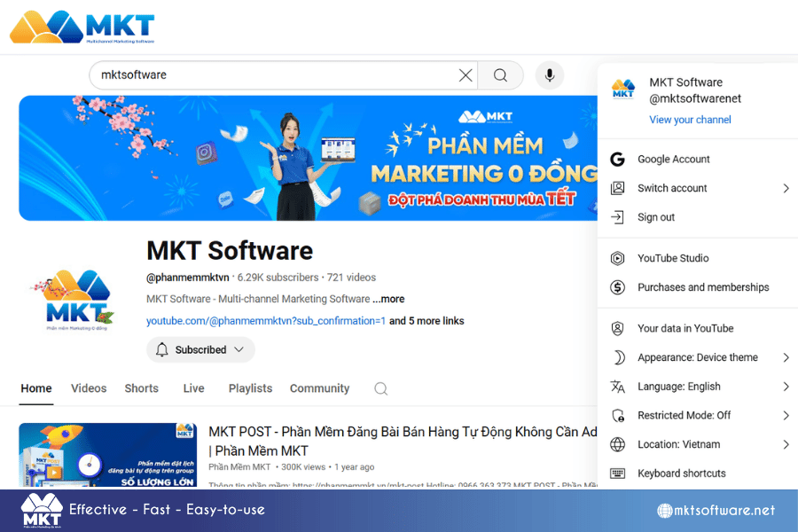Viewport: 798px width, 532px height.
Task: Expand Appearance submenu chevron
Action: (786, 357)
